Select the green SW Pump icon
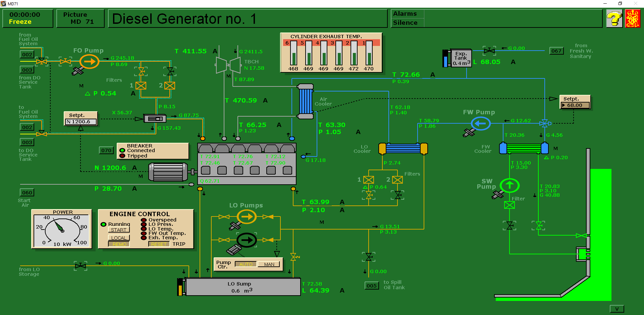 click(x=509, y=185)
